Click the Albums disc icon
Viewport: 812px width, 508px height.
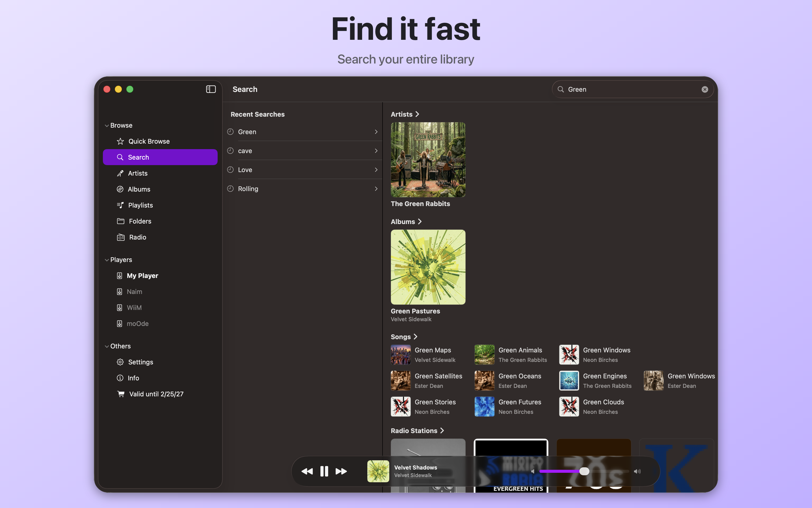point(120,189)
